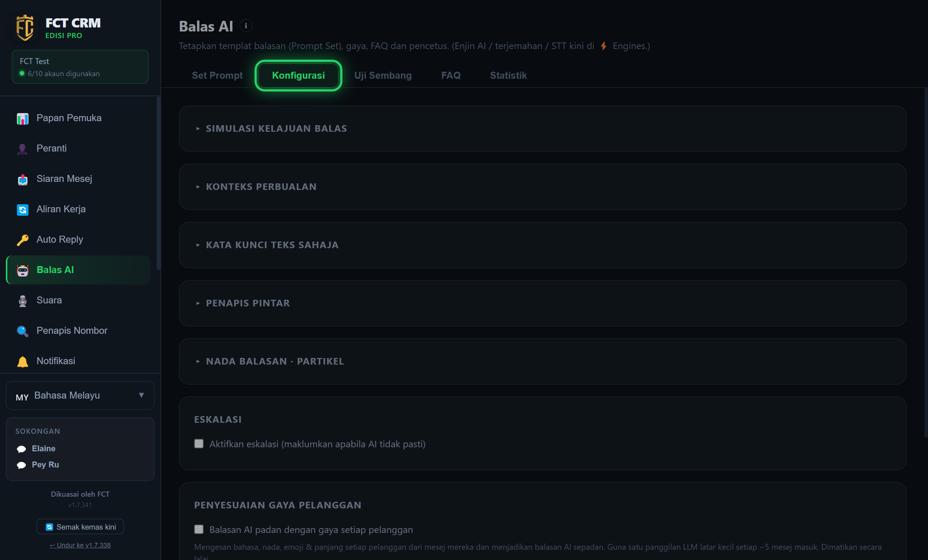928x560 pixels.
Task: Click the Balas AI robot icon
Action: (23, 270)
